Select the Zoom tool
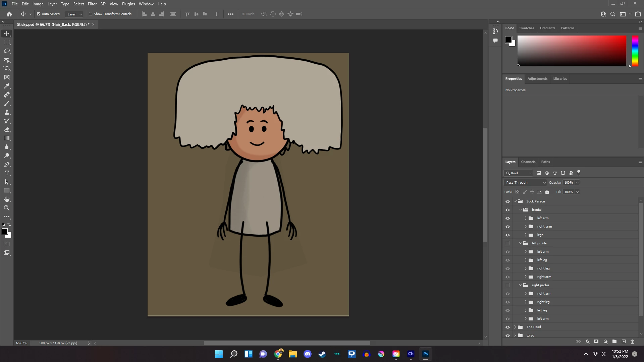Image resolution: width=644 pixels, height=362 pixels. coord(7,208)
